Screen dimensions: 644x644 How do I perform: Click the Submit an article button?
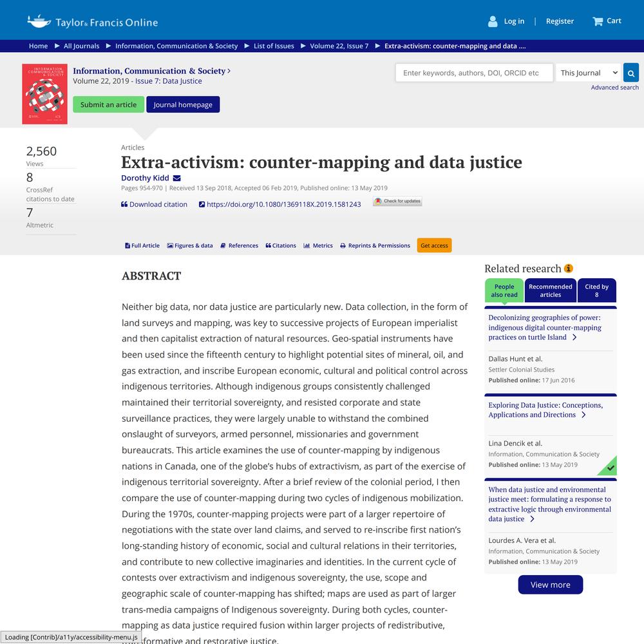(108, 104)
